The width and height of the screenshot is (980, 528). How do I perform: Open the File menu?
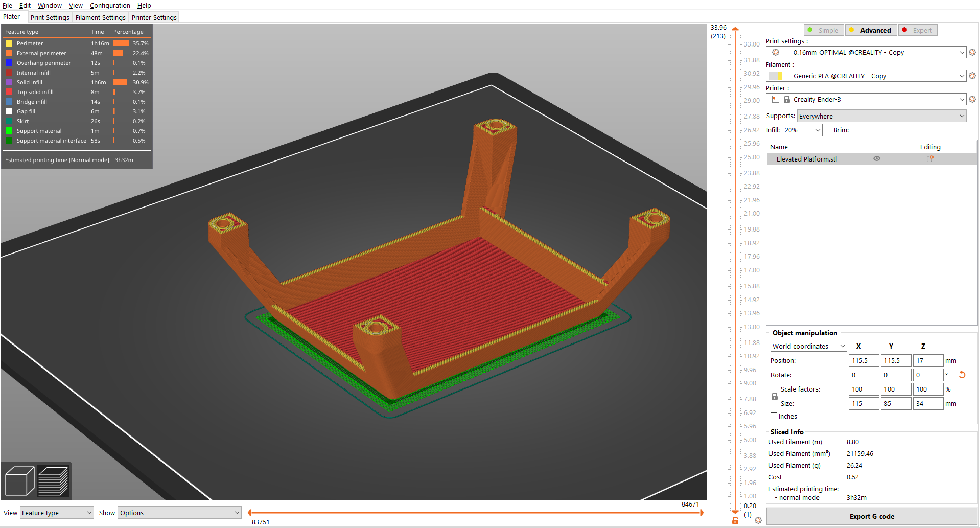[x=7, y=5]
